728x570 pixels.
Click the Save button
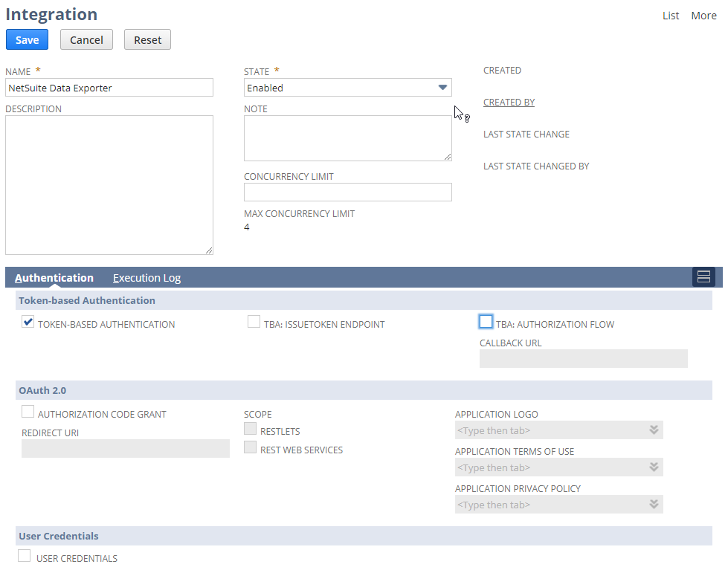point(27,39)
